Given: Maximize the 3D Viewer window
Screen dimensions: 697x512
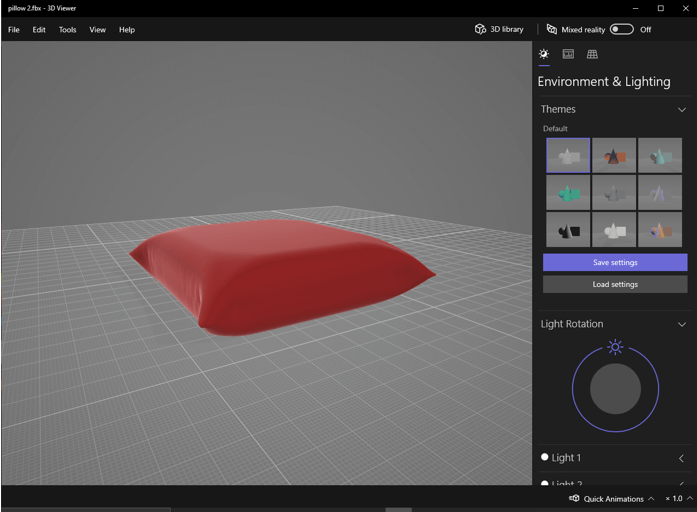Looking at the screenshot, I should 661,8.
